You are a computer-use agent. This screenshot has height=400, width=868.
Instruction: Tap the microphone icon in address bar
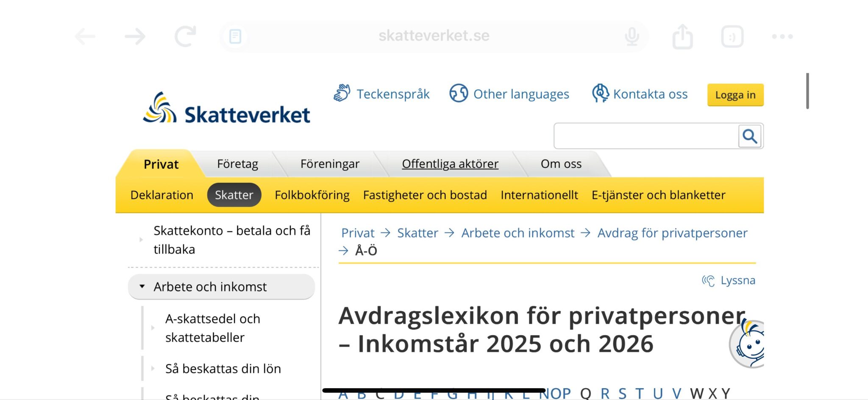[x=632, y=36]
